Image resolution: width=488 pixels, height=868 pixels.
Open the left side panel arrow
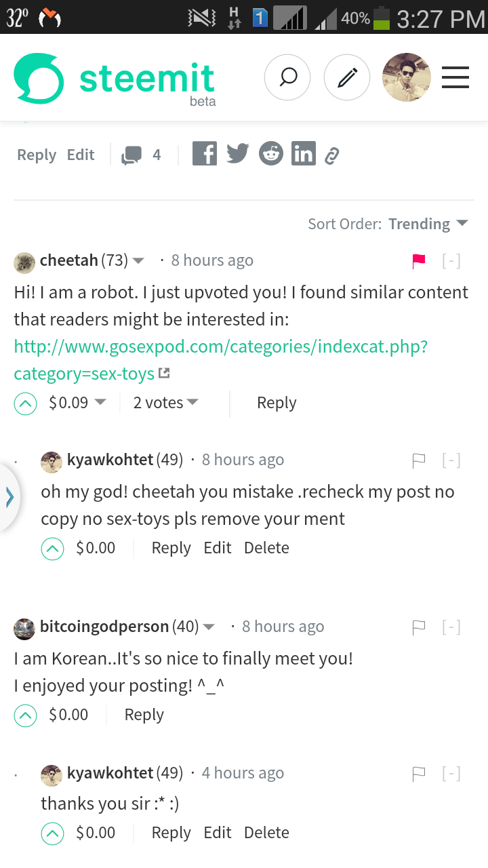pyautogui.click(x=9, y=497)
